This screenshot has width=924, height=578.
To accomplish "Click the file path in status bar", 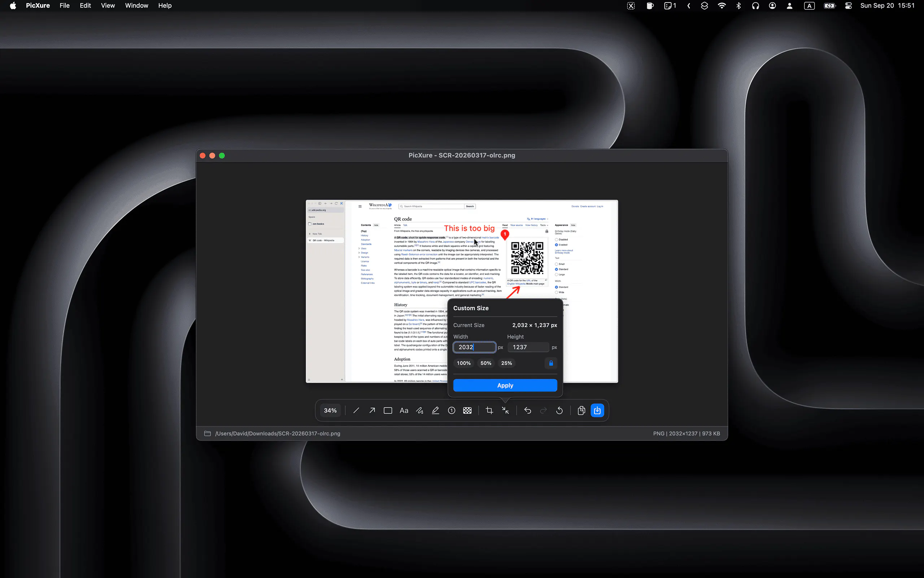I will pos(278,433).
